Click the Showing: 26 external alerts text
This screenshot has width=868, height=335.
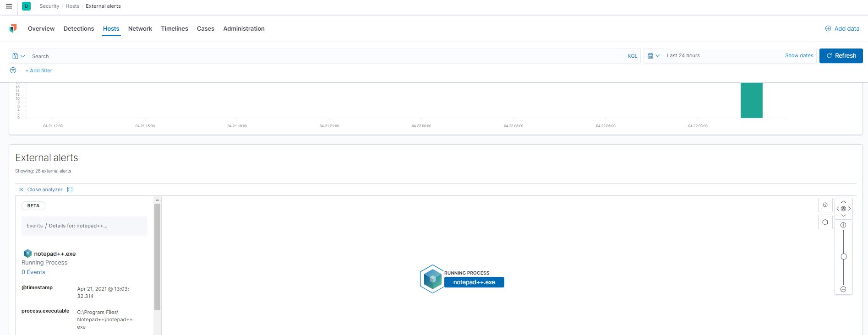click(x=43, y=171)
